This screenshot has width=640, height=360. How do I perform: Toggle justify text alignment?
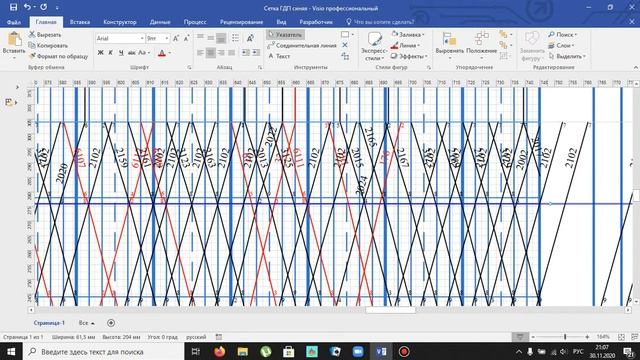[231, 52]
